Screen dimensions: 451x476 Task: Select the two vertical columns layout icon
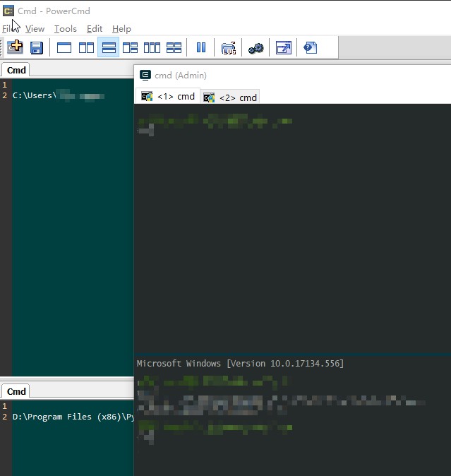86,47
